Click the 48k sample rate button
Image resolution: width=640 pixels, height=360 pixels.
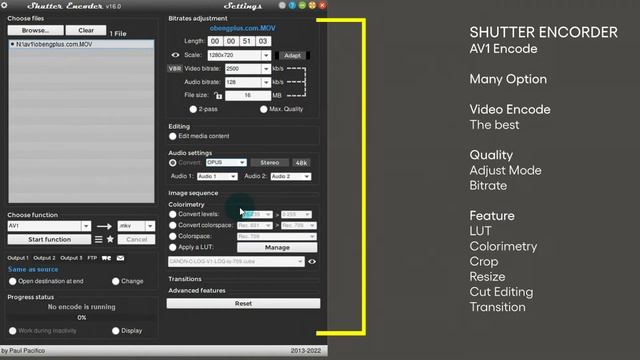tap(301, 163)
